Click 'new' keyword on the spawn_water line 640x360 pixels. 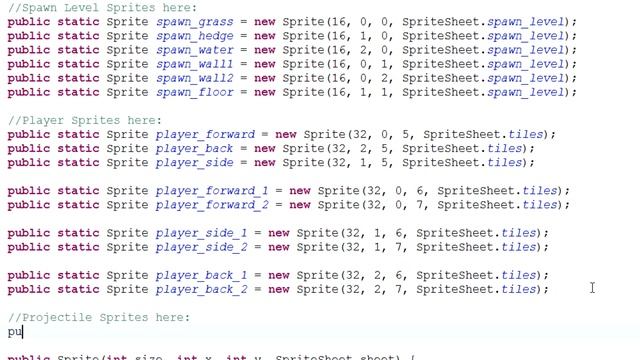[x=265, y=50]
